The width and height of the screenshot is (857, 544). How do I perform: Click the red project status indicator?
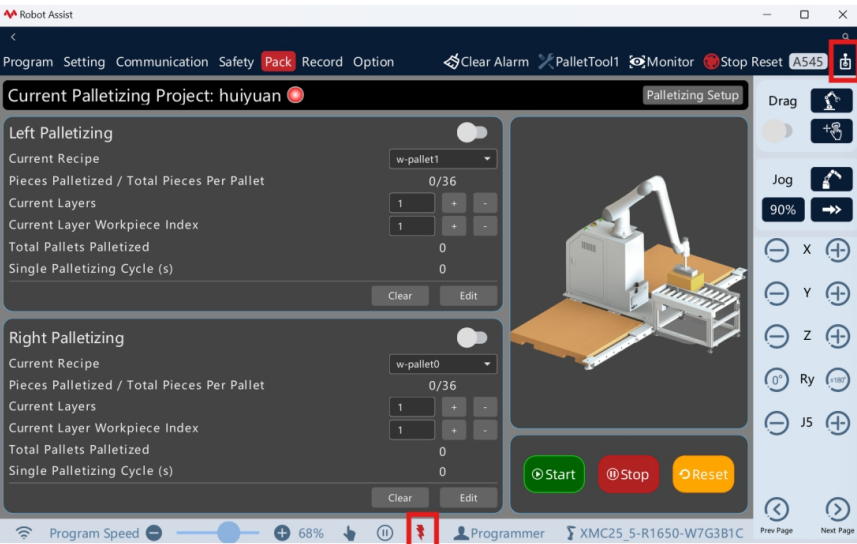point(295,95)
